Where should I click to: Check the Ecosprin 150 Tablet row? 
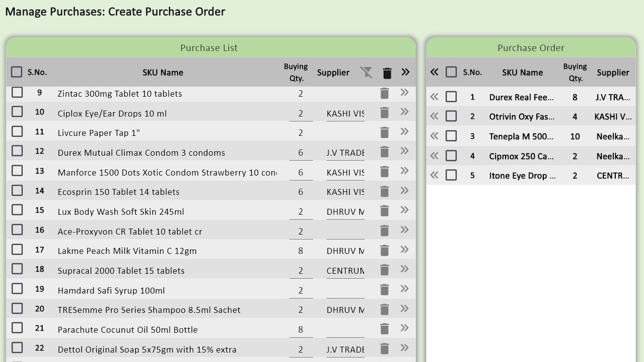pos(17,190)
